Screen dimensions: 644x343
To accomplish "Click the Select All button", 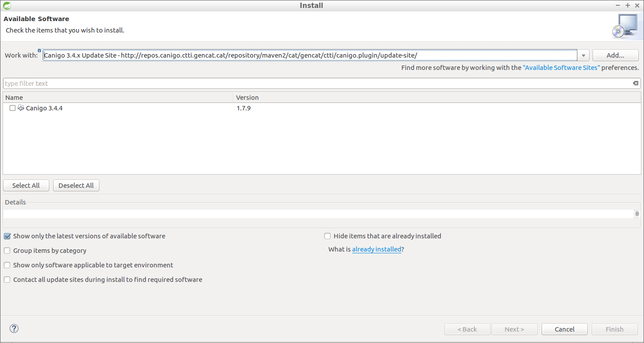I will [x=26, y=186].
